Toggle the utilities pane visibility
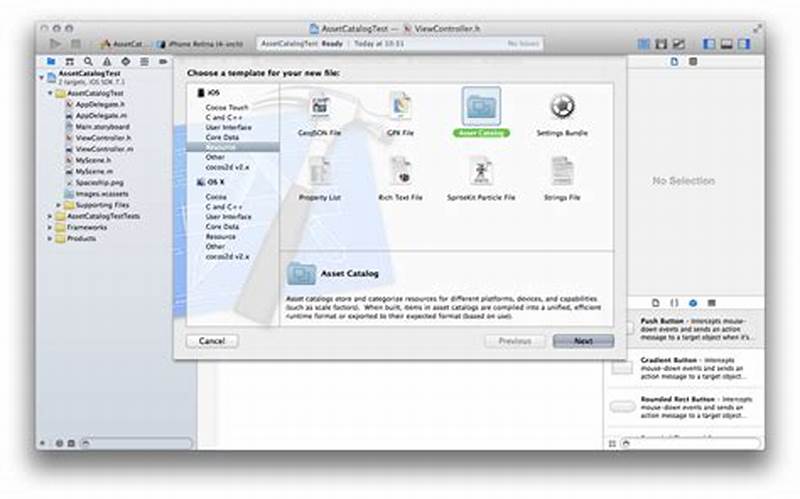800x499 pixels. (744, 44)
